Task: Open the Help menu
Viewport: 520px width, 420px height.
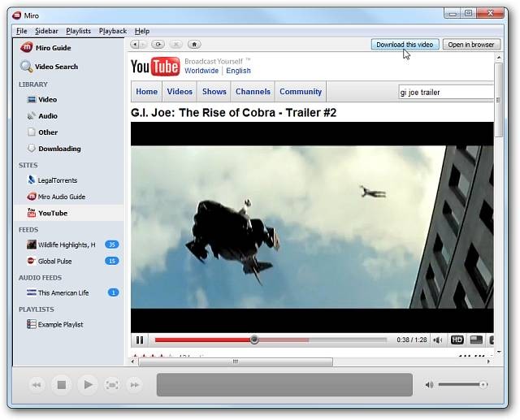Action: coord(142,31)
